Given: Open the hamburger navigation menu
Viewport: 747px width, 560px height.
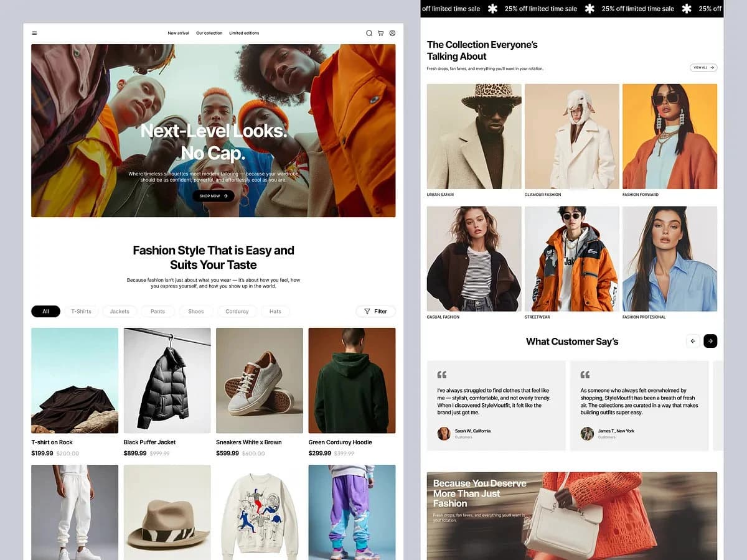Looking at the screenshot, I should click(35, 33).
